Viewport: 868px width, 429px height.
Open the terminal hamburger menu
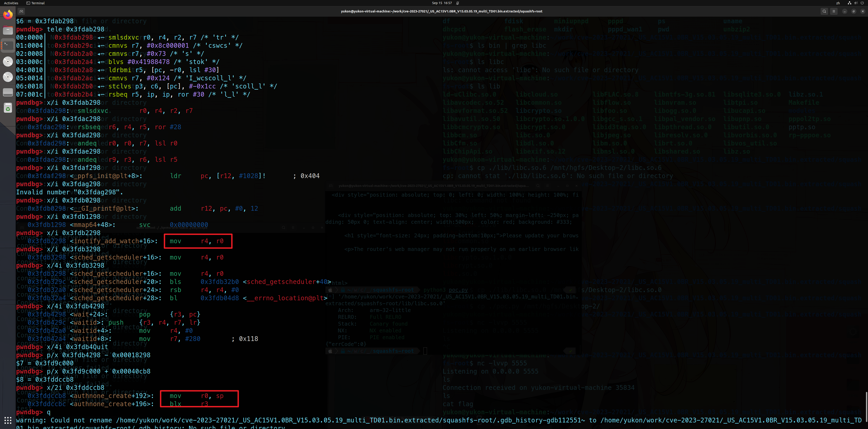coord(834,11)
